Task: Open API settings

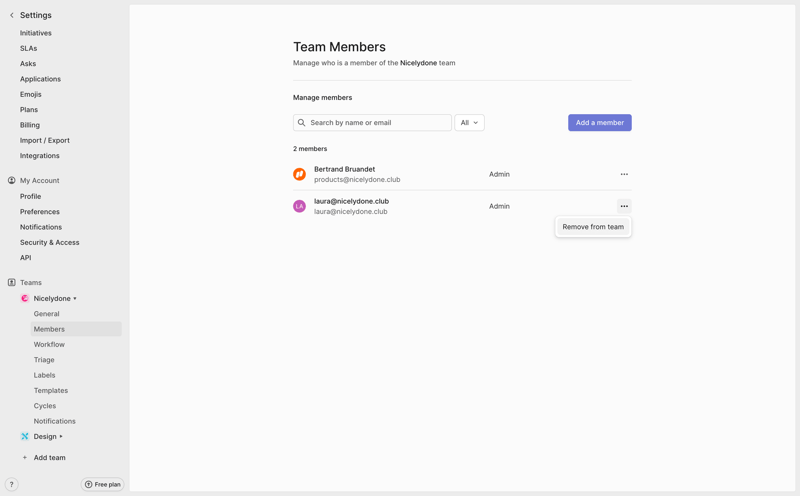Action: coord(26,257)
